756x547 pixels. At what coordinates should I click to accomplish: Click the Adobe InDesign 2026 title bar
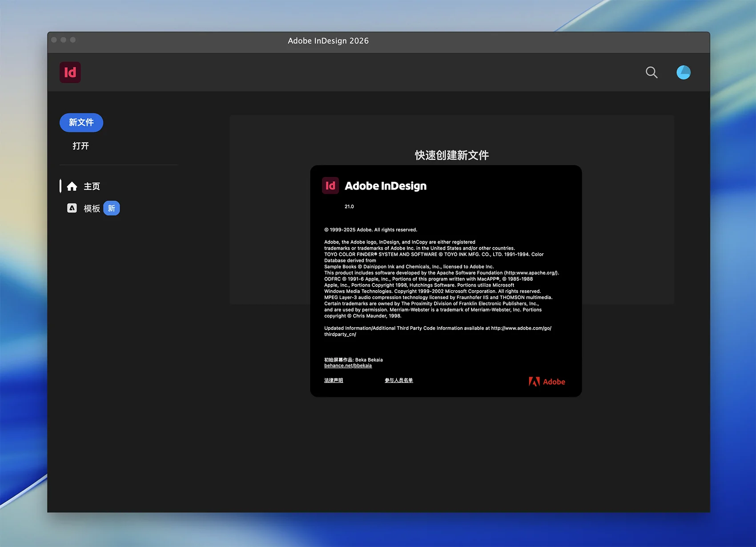point(328,41)
